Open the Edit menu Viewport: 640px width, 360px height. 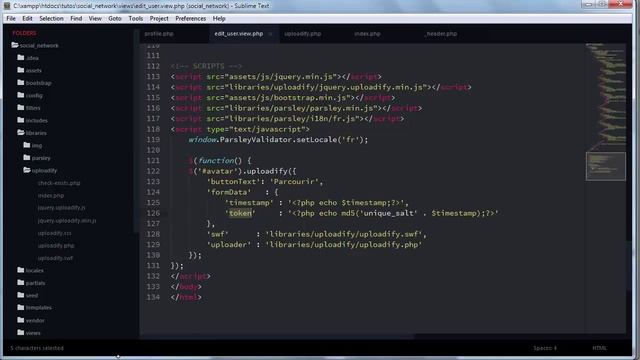[27, 18]
